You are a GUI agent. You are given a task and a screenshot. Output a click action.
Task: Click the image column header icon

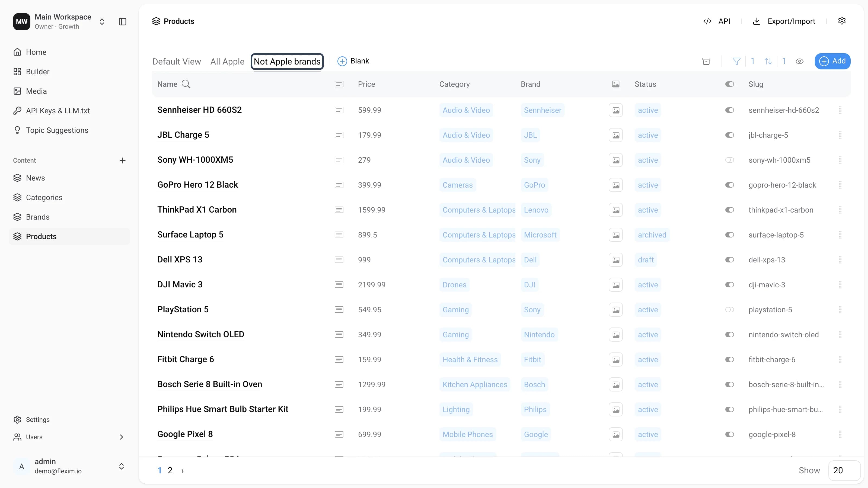[x=616, y=84]
